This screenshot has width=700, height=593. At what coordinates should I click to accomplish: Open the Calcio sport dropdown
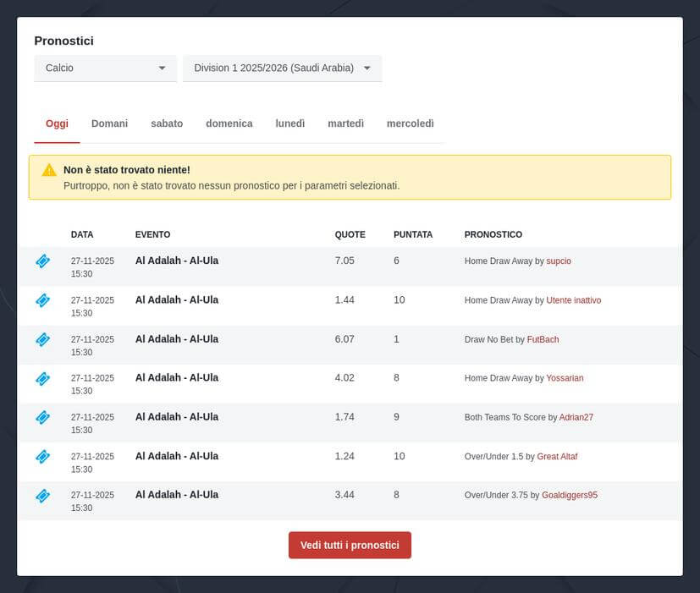(x=105, y=68)
